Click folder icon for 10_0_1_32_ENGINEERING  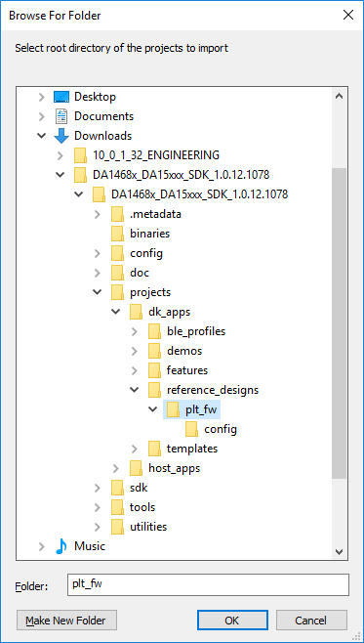[80, 155]
